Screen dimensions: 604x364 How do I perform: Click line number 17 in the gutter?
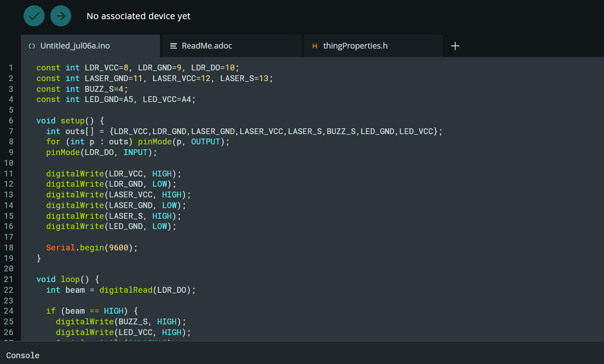[x=8, y=237]
